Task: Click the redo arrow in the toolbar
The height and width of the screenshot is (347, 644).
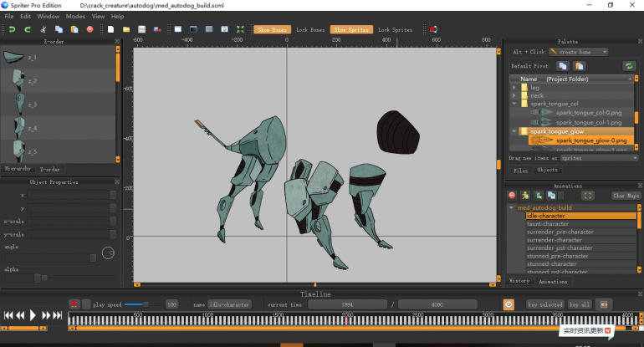Action: [x=28, y=29]
